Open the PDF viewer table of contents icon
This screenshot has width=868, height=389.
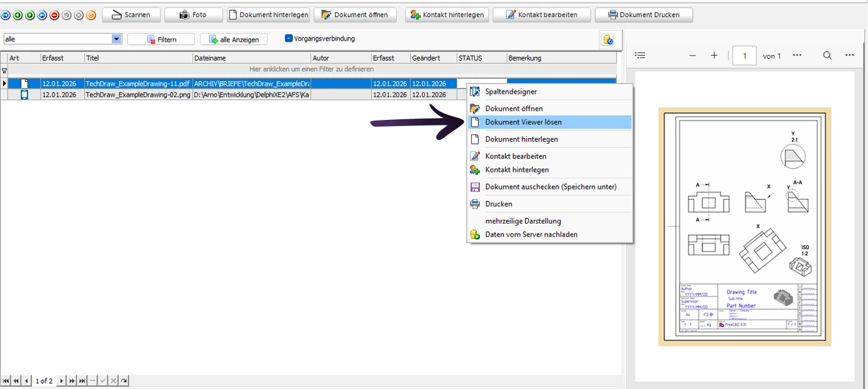[640, 56]
